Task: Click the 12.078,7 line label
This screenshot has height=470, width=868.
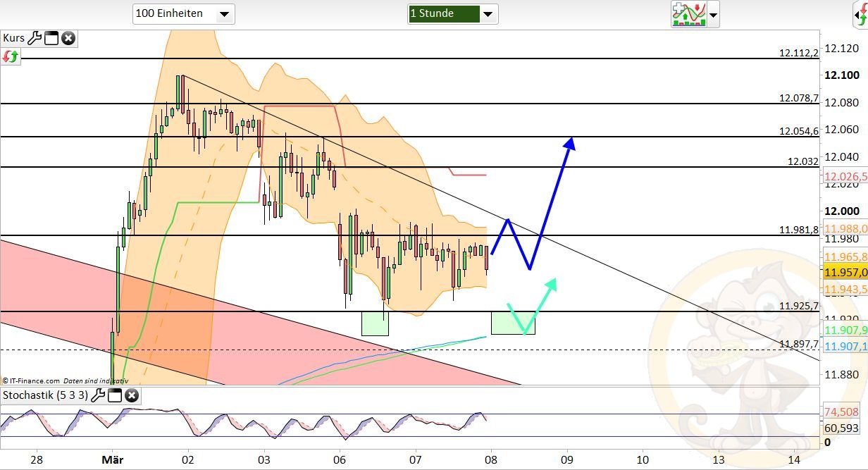Action: [799, 98]
